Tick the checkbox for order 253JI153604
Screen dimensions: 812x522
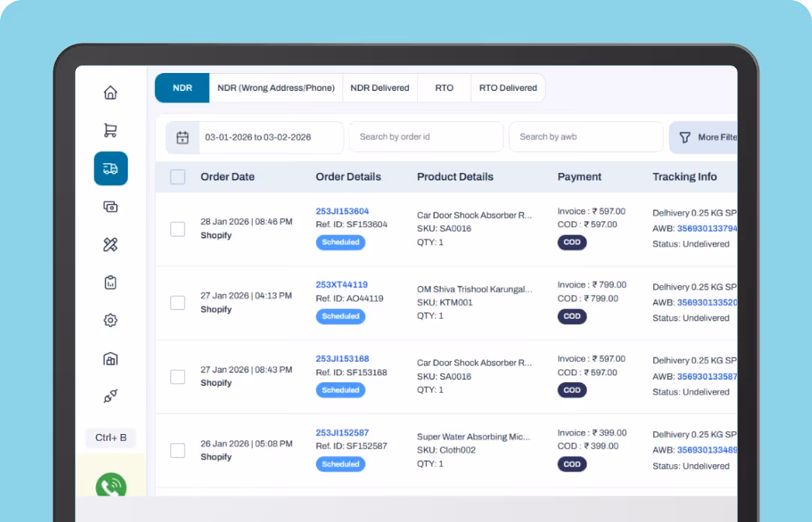click(177, 229)
